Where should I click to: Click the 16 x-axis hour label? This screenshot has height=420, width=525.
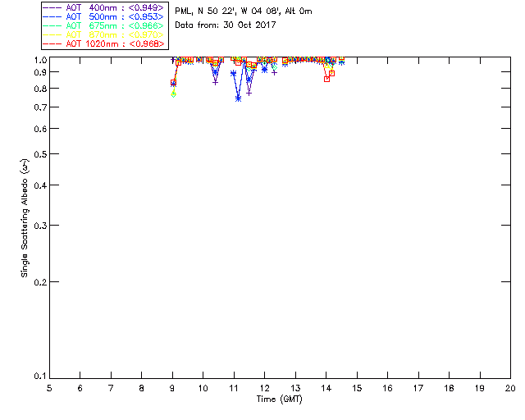click(388, 388)
